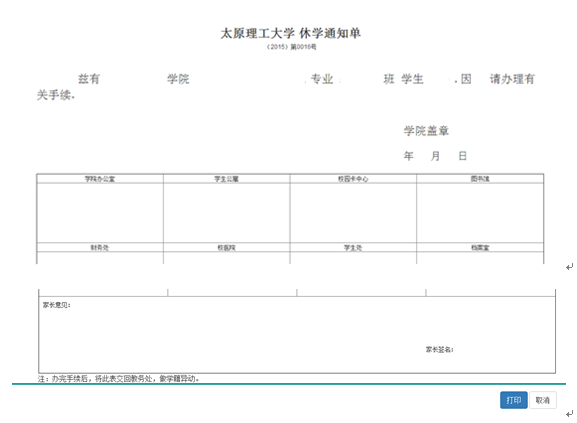The image size is (577, 423).
Task: Click the paragraph mark beside the table
Action: (x=569, y=267)
